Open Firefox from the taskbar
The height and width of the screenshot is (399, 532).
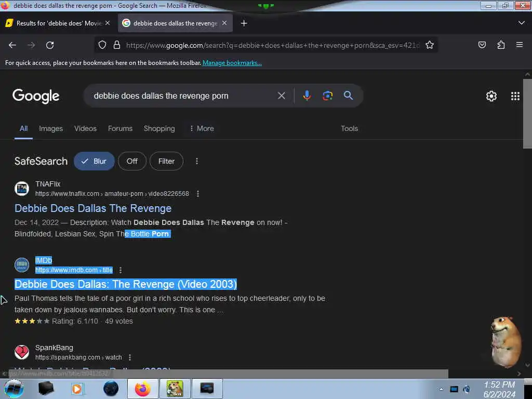click(x=143, y=389)
